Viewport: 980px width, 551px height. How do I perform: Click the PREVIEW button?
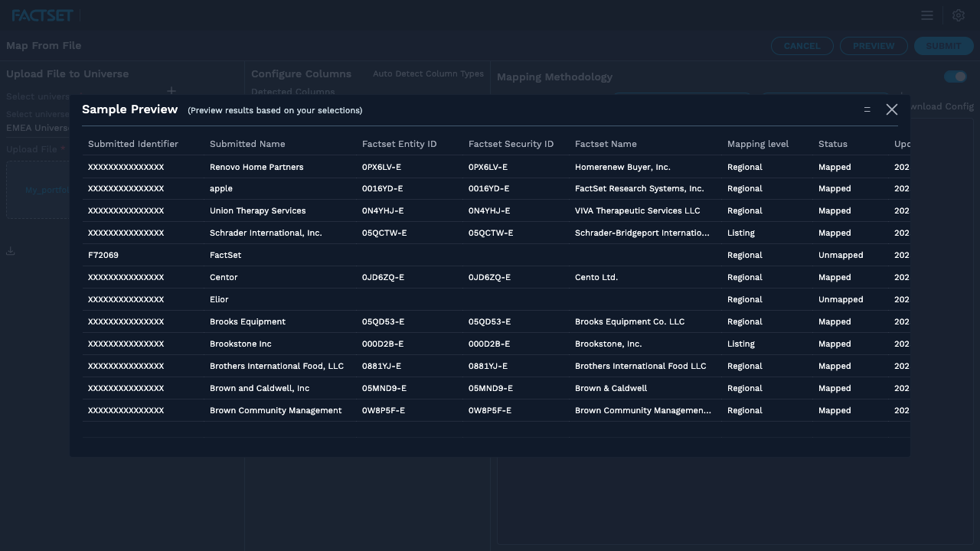click(x=874, y=46)
